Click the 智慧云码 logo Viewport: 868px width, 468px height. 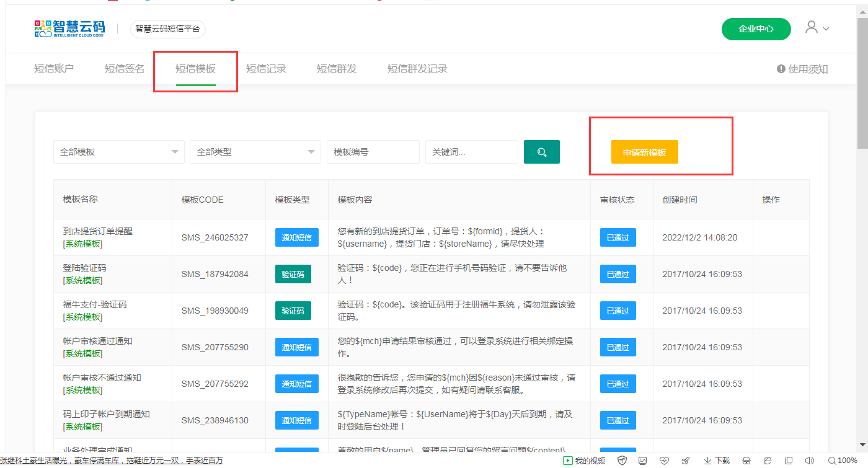pyautogui.click(x=69, y=29)
